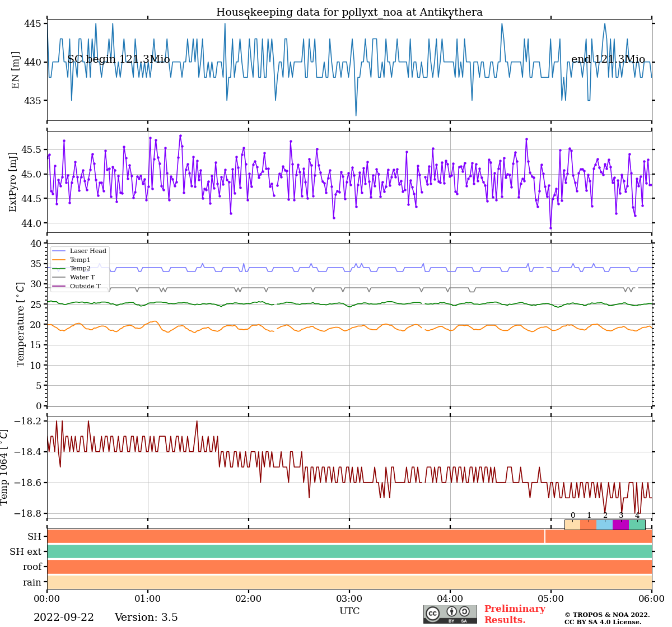
Task: Click the green SH ext status bar
Action: tap(349, 551)
